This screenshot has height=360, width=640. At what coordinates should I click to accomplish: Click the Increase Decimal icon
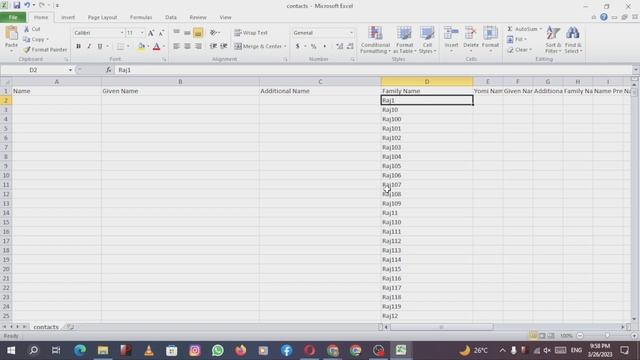coord(339,47)
